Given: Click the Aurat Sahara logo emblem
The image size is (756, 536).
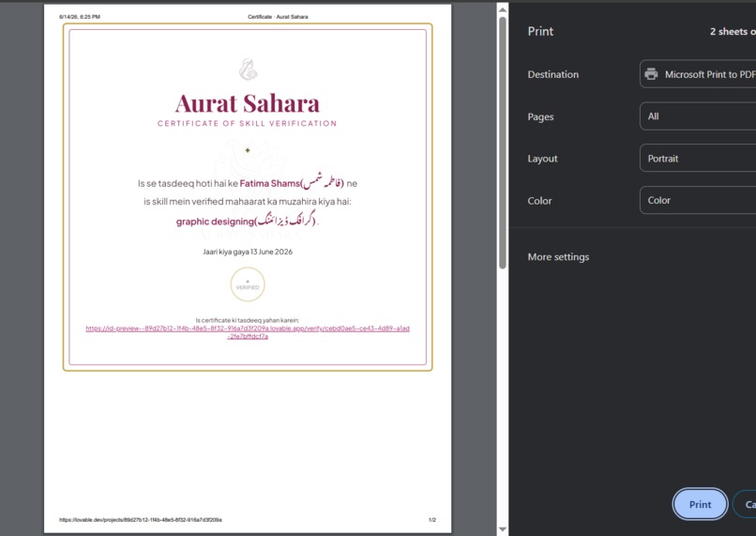Looking at the screenshot, I should point(248,69).
